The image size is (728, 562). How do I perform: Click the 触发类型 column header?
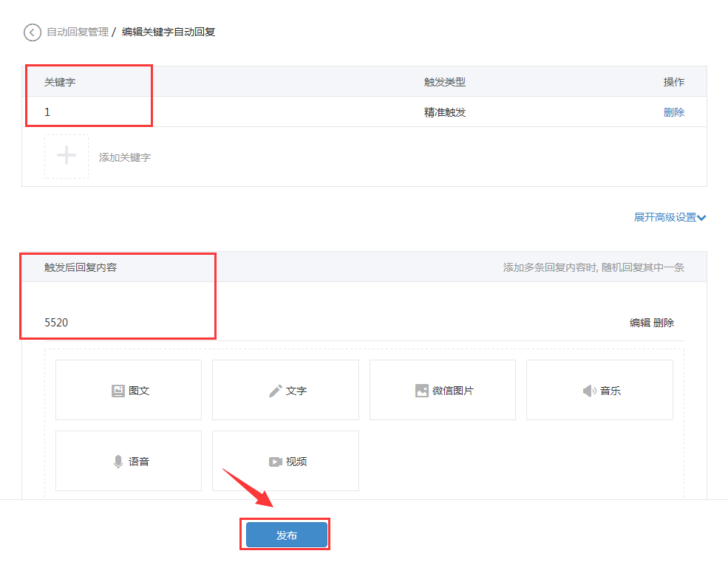pyautogui.click(x=444, y=82)
